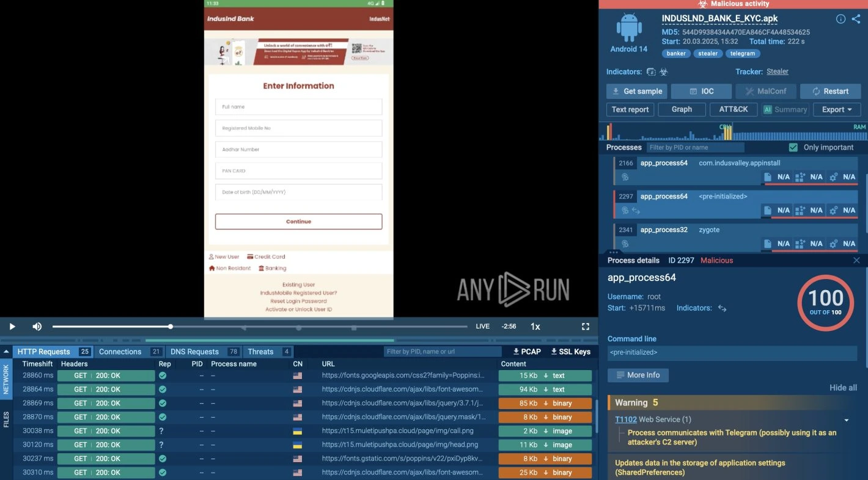Click the biohazard indicator icon
Image resolution: width=868 pixels, height=480 pixels.
(x=664, y=72)
